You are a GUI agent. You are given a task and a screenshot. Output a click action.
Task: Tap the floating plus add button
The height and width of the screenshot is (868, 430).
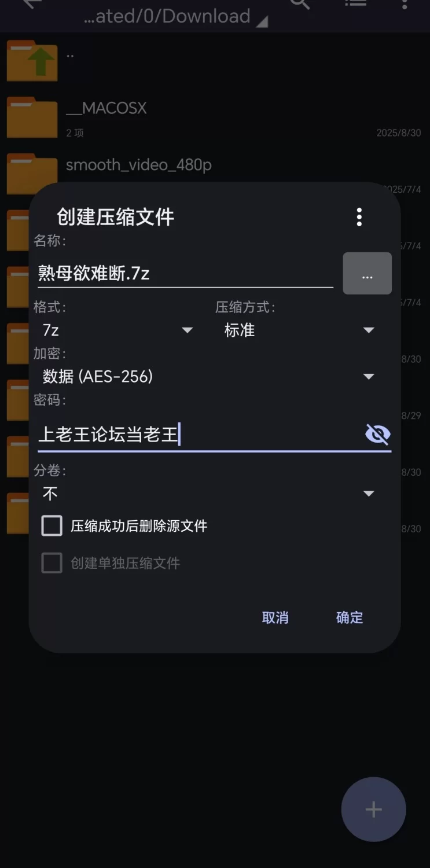click(373, 809)
